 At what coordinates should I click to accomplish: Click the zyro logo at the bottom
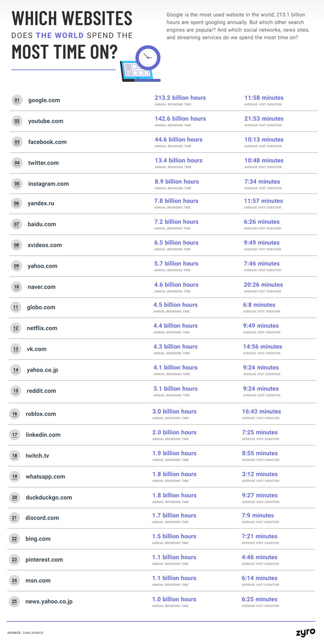[x=305, y=632]
